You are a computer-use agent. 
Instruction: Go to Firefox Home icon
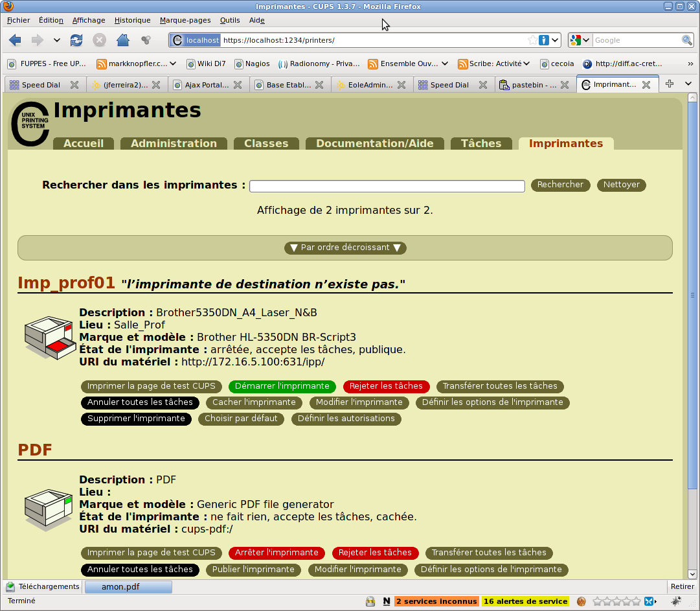click(x=122, y=40)
